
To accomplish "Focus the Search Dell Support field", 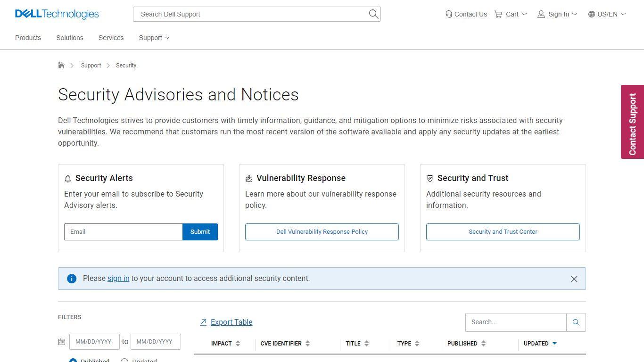I will pos(250,14).
